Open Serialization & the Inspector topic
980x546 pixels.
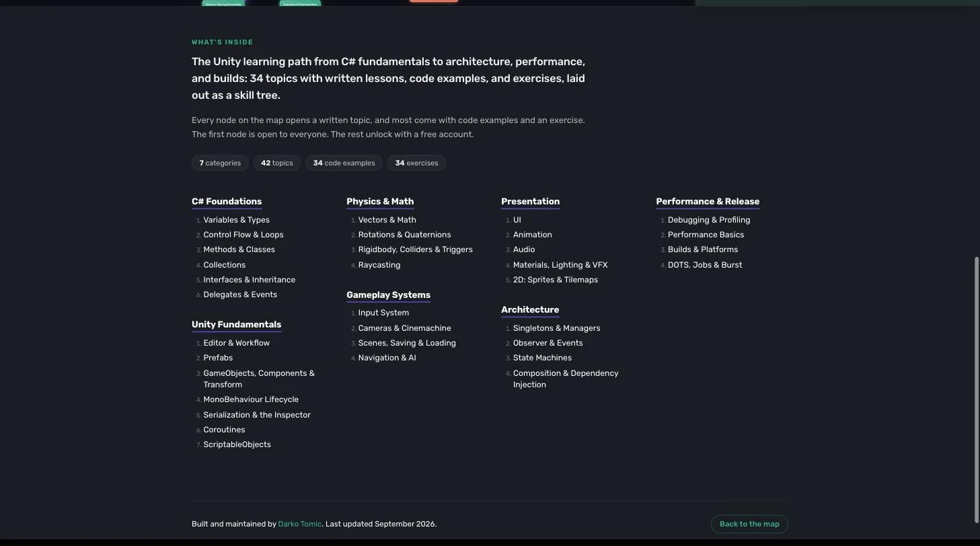pyautogui.click(x=257, y=415)
